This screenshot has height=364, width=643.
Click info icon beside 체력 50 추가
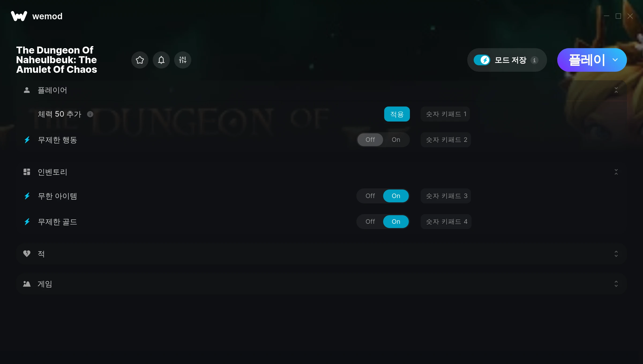pos(90,114)
